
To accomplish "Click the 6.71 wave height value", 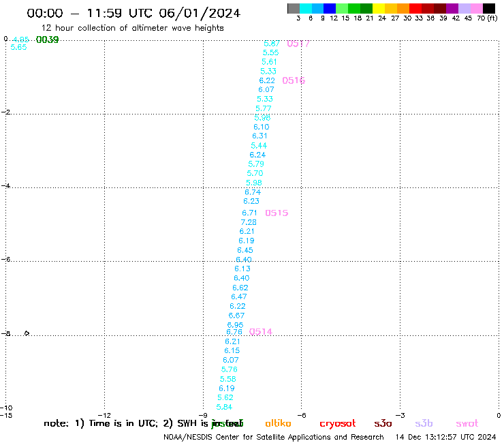I will tap(250, 213).
